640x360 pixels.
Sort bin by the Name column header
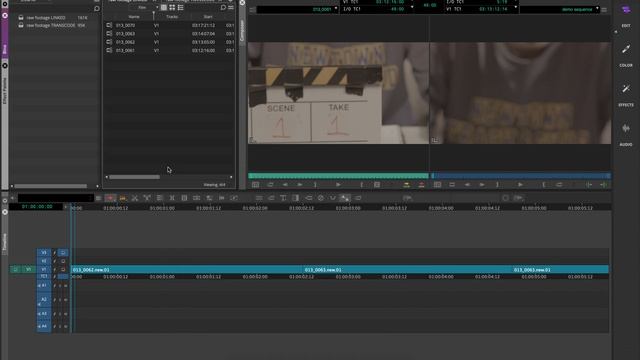[134, 17]
